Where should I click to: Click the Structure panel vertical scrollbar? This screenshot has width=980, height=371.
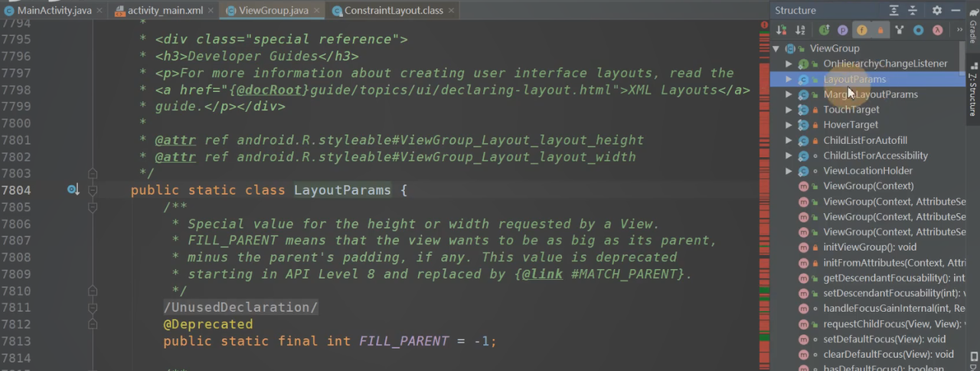(961, 69)
